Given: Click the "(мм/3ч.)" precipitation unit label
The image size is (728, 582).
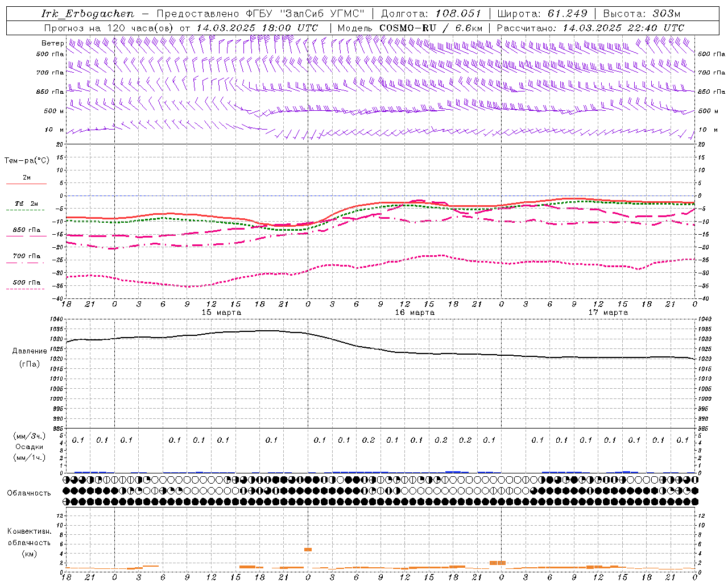Looking at the screenshot, I should tap(30, 436).
